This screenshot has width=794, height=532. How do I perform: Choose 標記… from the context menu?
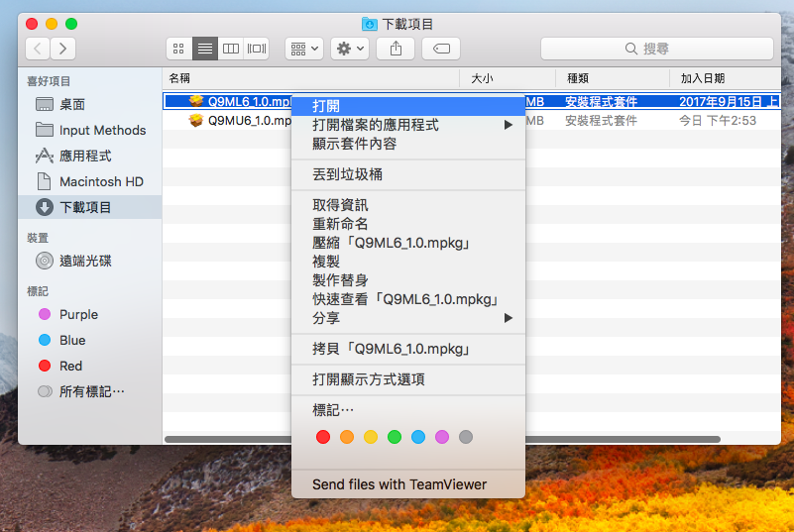click(x=408, y=410)
